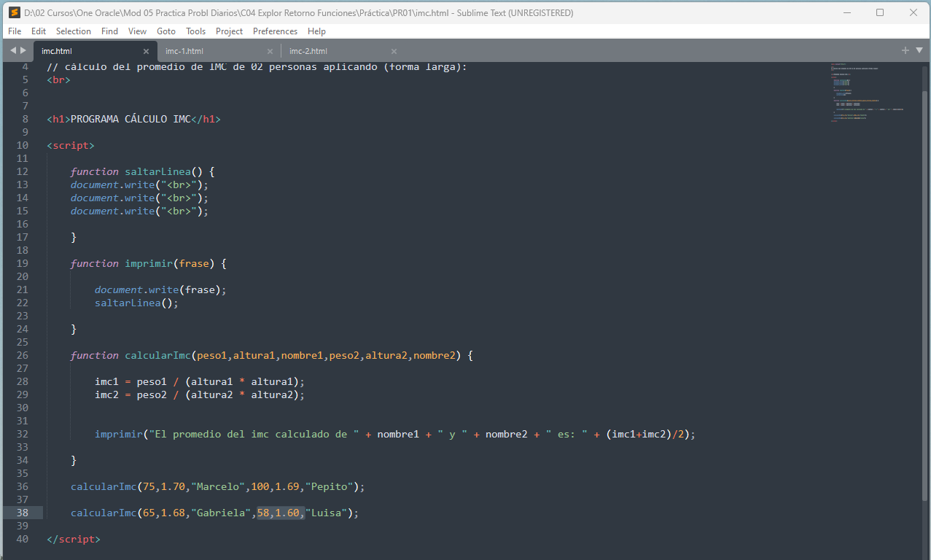The image size is (931, 560).
Task: Click the "Marcelo" string on line 36
Action: click(218, 486)
